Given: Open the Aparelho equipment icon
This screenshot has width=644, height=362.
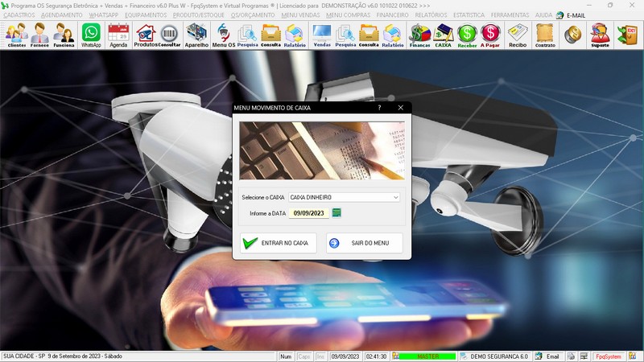Looking at the screenshot, I should (196, 35).
